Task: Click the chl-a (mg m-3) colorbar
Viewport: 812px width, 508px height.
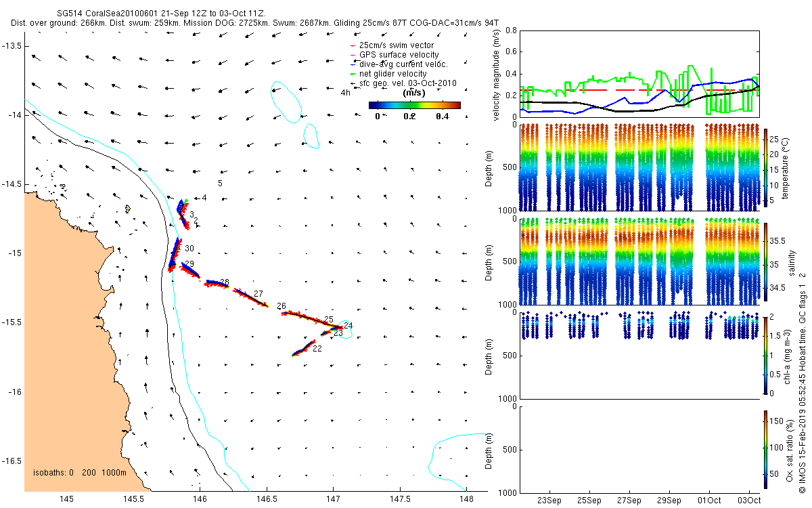Action: coord(766,354)
